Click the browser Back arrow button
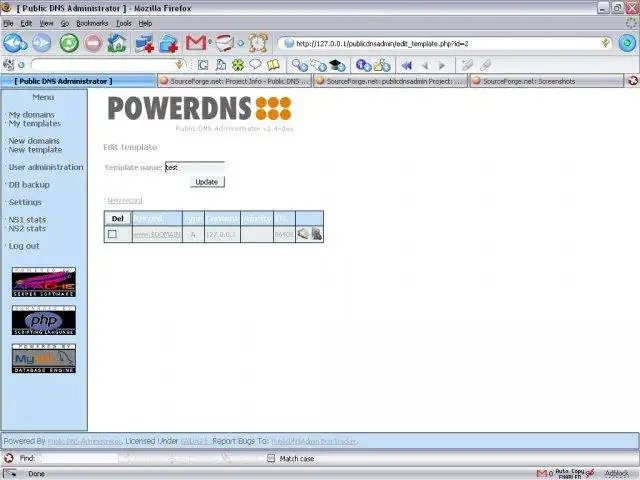The image size is (640, 480). (x=15, y=43)
